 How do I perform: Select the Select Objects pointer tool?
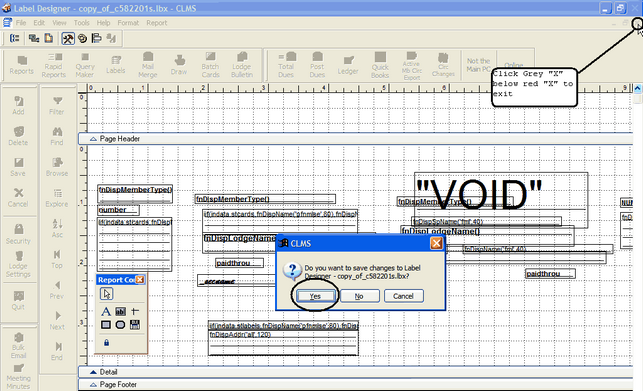[x=107, y=294]
